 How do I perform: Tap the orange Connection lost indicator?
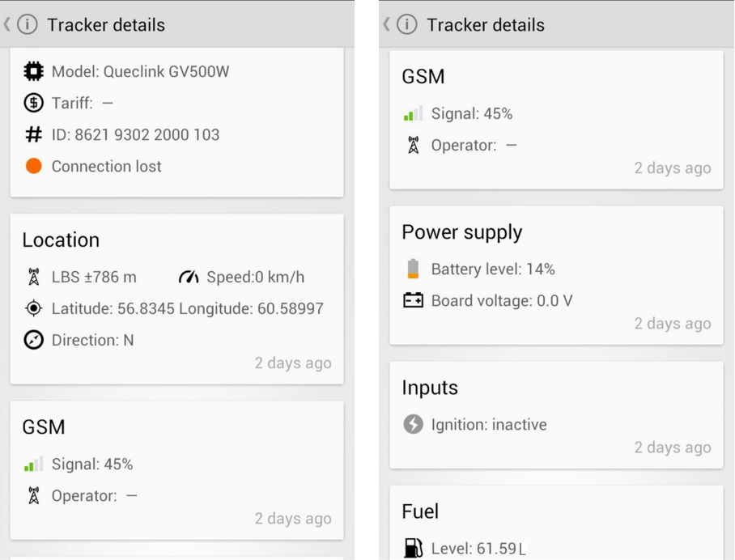(34, 166)
